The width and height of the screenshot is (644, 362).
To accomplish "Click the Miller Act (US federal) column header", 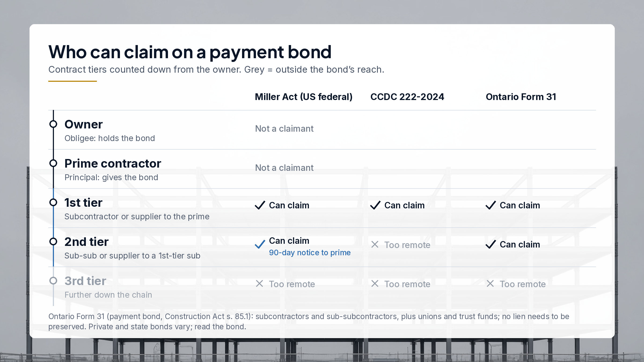I will (304, 97).
